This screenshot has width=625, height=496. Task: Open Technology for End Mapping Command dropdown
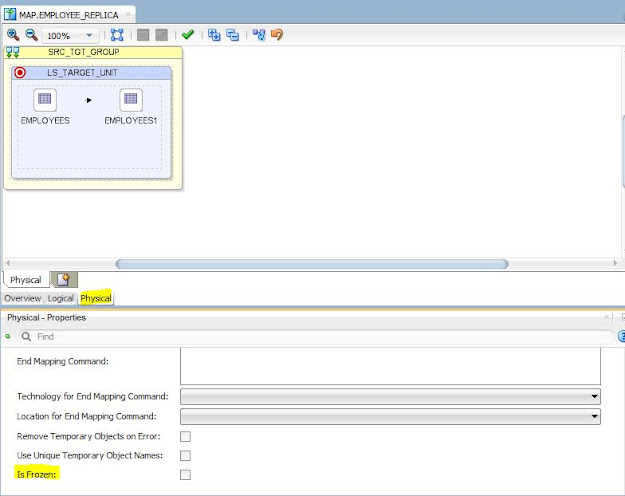coord(390,396)
